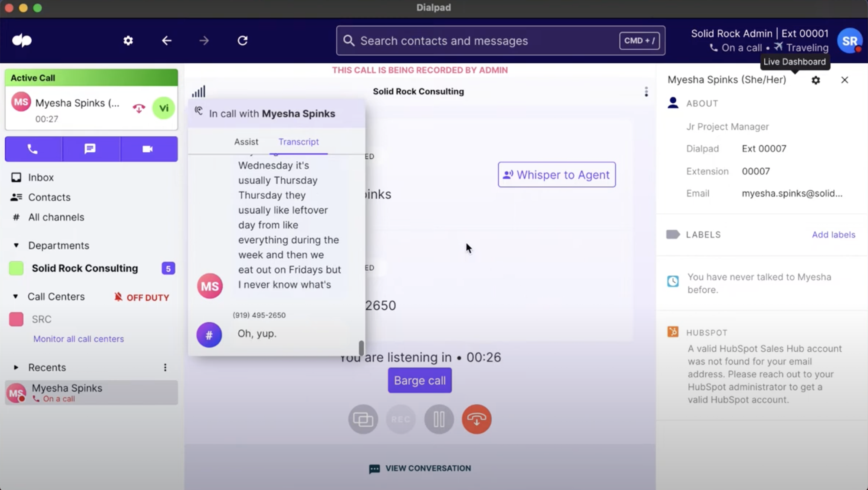
Task: Click the purple hash caller avatar
Action: pos(209,335)
